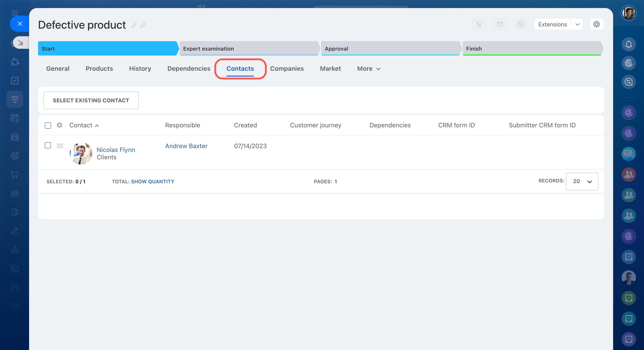Open Calendar icon in left sidebar

15,118
